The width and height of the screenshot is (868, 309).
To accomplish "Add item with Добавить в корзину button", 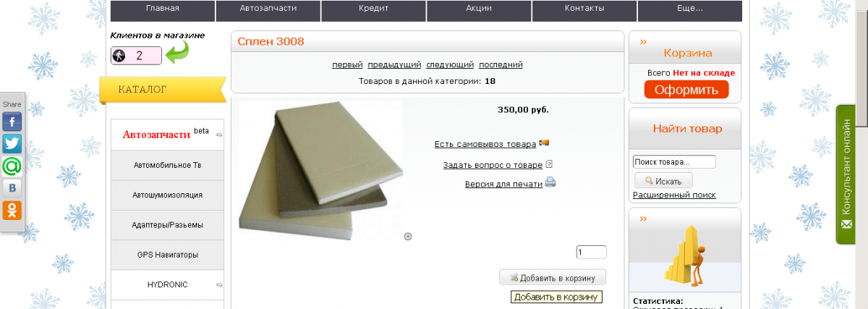I will coord(553,278).
